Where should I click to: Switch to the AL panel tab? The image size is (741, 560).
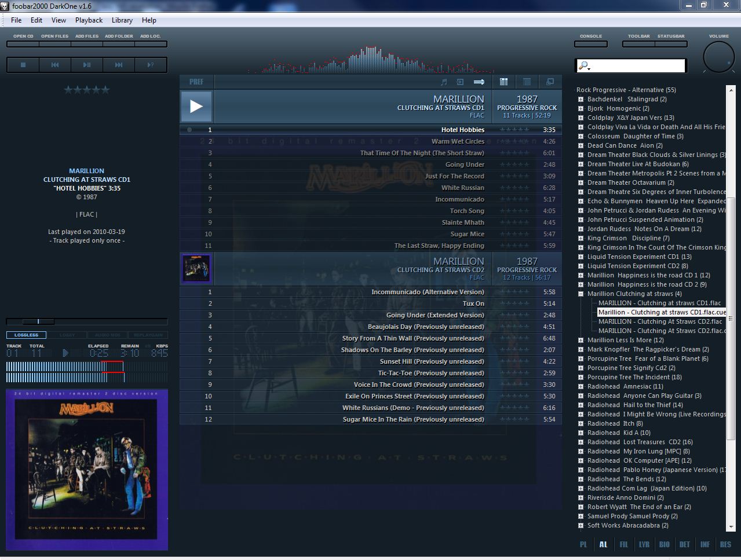603,544
